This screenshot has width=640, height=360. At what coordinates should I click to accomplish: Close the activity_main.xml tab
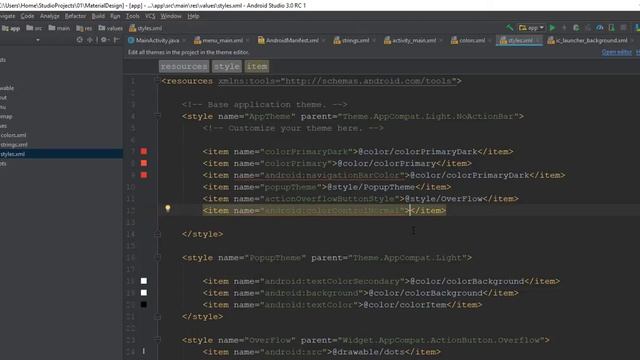coord(441,40)
